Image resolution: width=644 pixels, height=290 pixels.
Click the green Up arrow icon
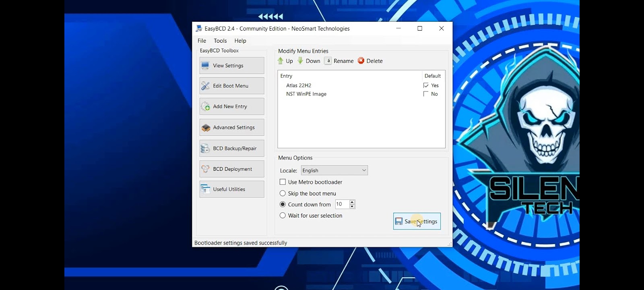[x=281, y=61]
